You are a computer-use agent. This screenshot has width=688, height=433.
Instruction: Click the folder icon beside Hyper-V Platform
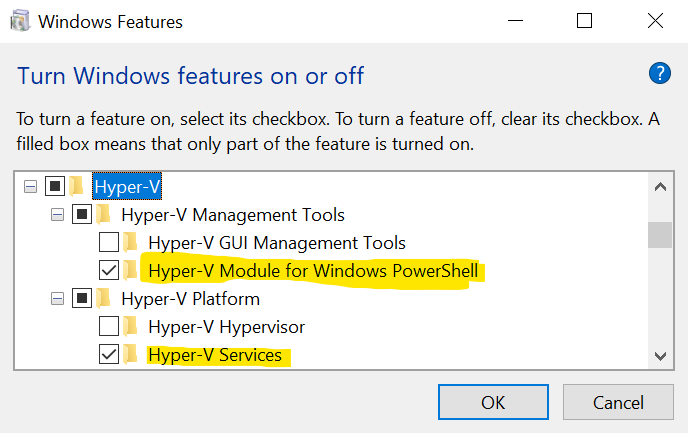coord(103,298)
